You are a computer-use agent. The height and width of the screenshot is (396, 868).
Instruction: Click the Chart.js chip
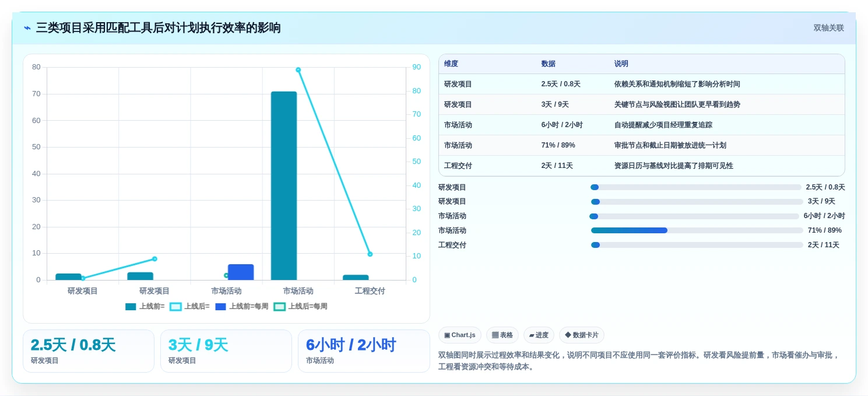pyautogui.click(x=459, y=335)
